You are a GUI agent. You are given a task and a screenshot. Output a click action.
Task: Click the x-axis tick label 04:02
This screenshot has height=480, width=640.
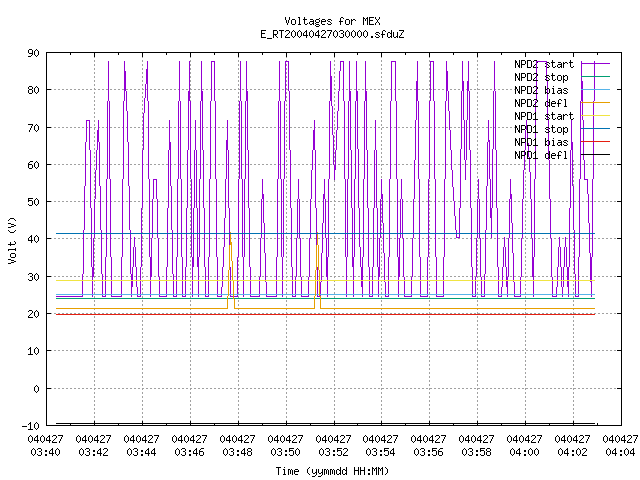[x=572, y=452]
